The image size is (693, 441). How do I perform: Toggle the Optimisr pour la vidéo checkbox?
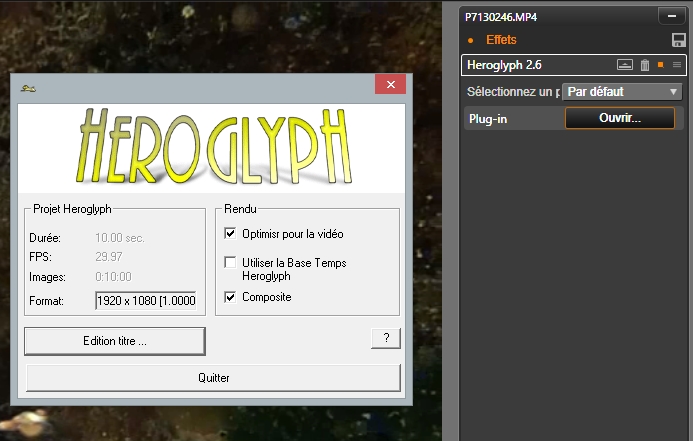(230, 233)
